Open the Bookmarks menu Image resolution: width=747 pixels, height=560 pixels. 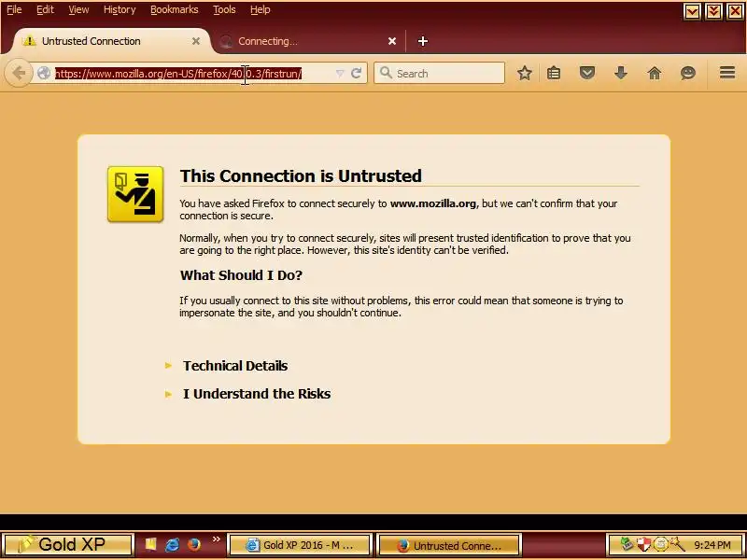[x=174, y=9]
